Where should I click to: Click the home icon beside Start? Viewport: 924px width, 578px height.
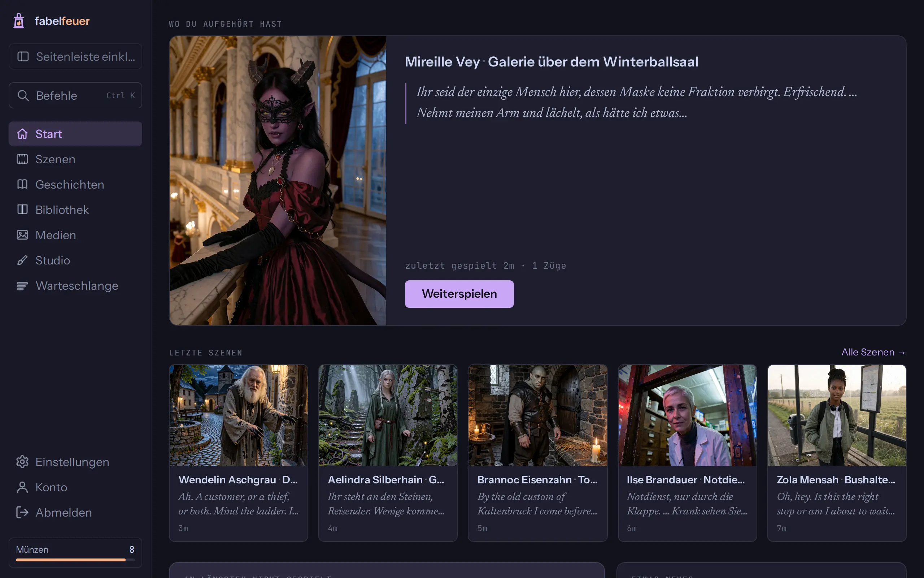[x=22, y=134]
